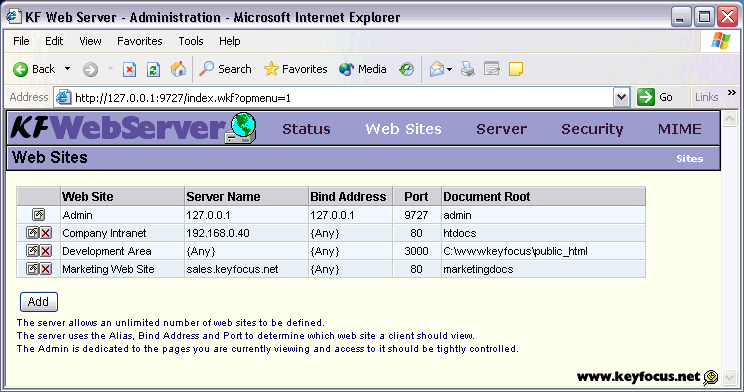744x392 pixels.
Task: Click the scrollbar down arrow
Action: click(x=730, y=378)
